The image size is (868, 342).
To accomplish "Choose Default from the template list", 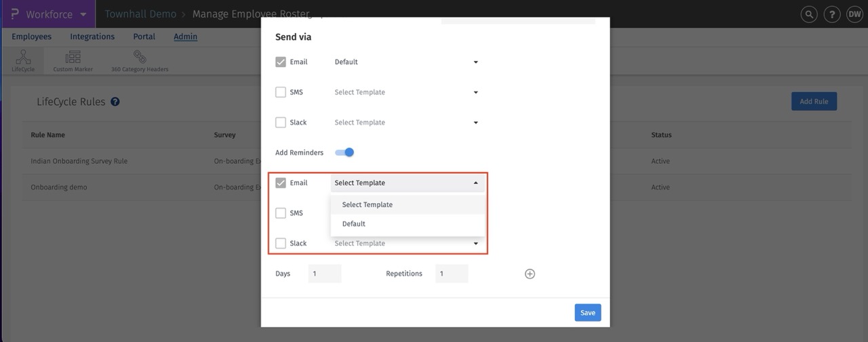I will [354, 223].
